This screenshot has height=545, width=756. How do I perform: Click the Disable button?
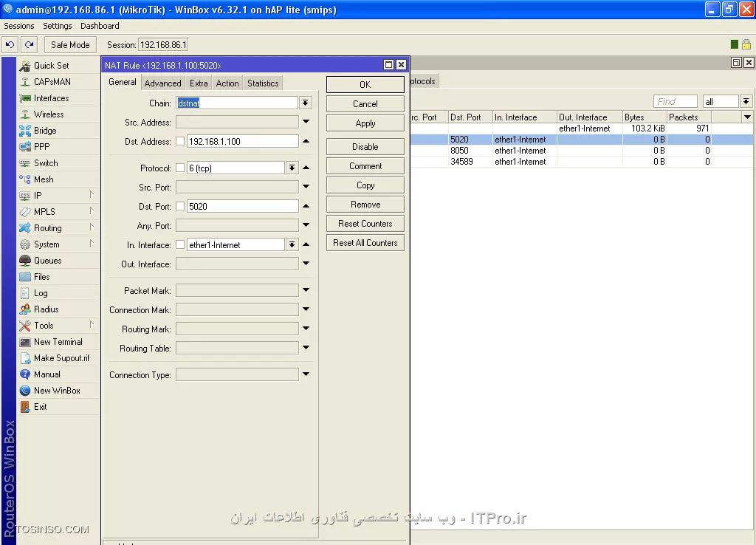point(365,147)
